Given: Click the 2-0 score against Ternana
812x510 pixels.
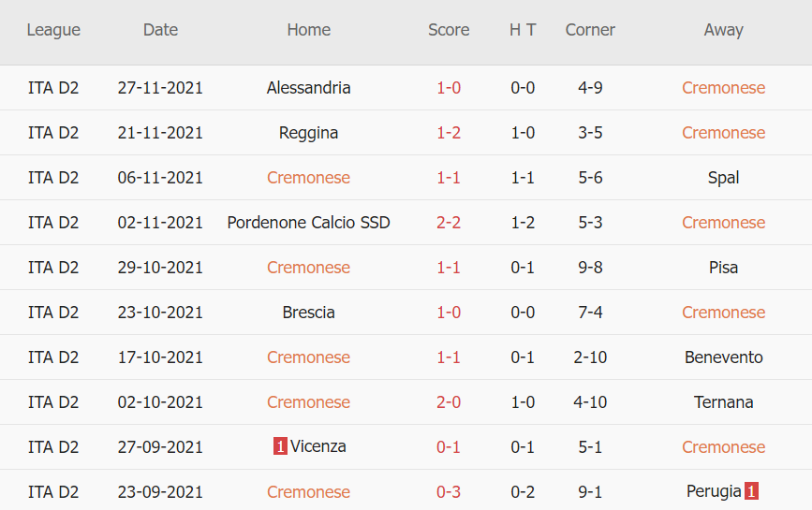Looking at the screenshot, I should pos(449,402).
